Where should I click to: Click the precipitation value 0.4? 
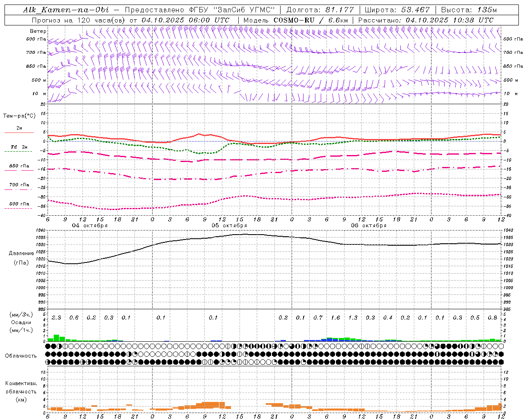coord(388,318)
